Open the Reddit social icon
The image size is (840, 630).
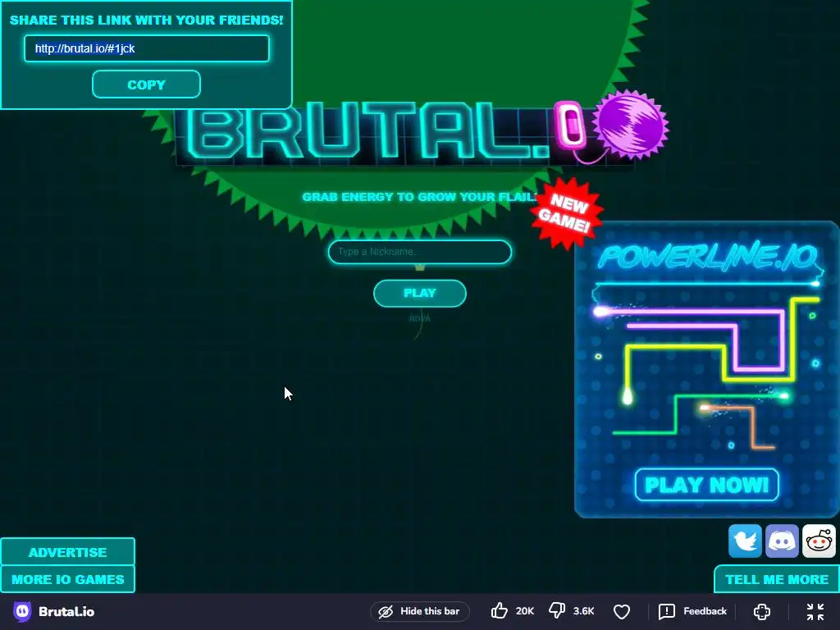(819, 541)
